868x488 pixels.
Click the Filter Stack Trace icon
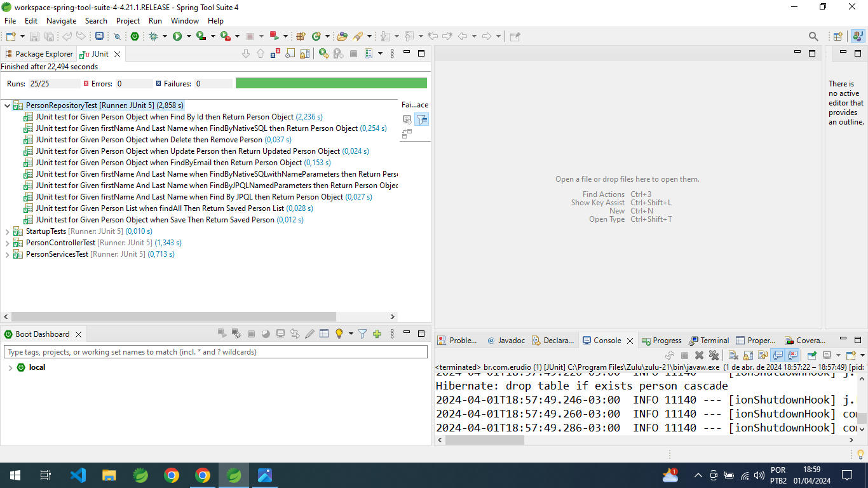[422, 119]
